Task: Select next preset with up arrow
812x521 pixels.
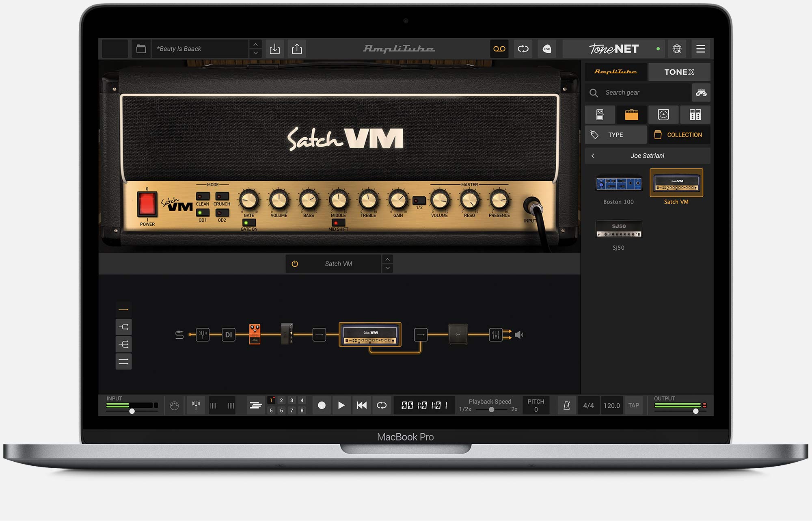Action: point(255,44)
